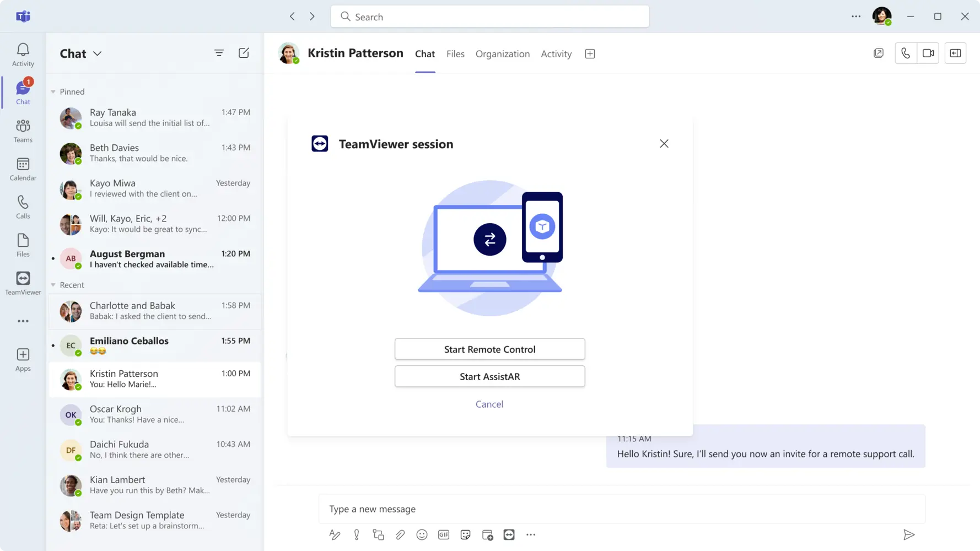The width and height of the screenshot is (980, 551).
Task: Open Emiliano Ceballos chat
Action: pyautogui.click(x=155, y=345)
